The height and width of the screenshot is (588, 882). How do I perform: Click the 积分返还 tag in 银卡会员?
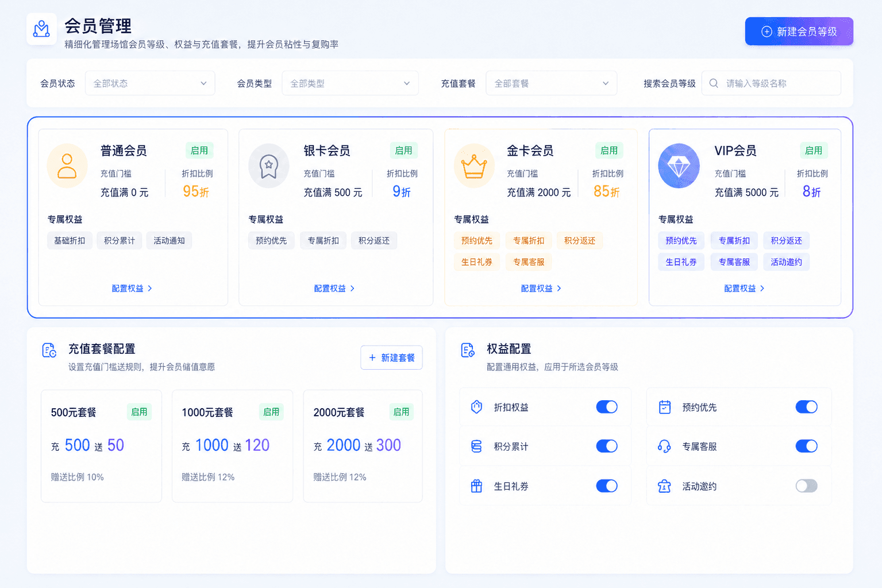point(374,241)
